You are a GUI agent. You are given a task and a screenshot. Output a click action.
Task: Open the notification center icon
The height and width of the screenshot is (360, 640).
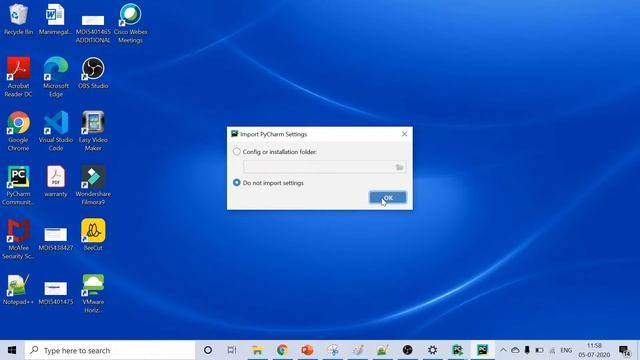click(x=624, y=350)
